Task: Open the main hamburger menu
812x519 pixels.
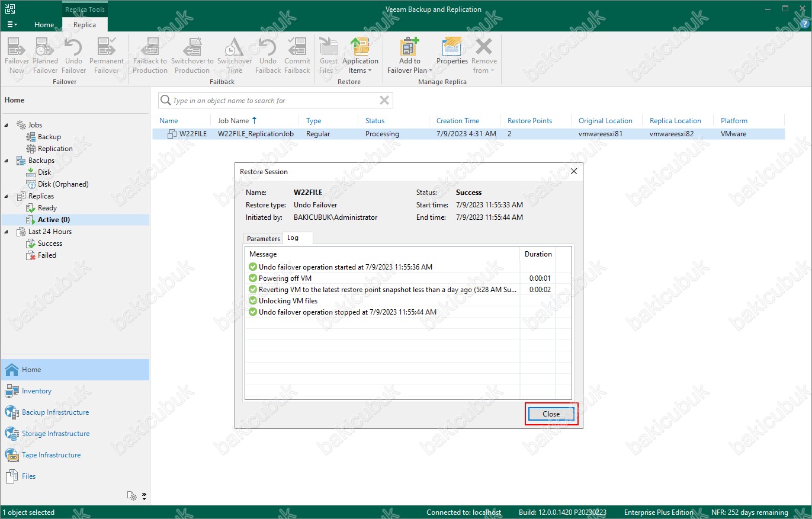Action: tap(12, 24)
